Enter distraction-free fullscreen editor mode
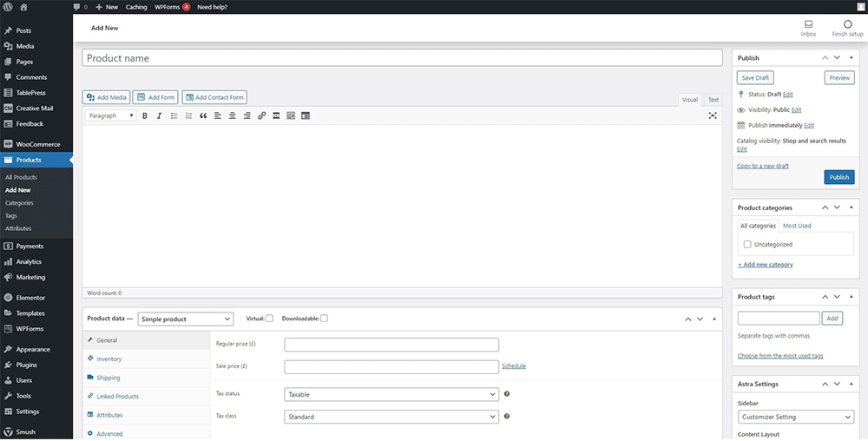The height and width of the screenshot is (441, 868). click(713, 115)
